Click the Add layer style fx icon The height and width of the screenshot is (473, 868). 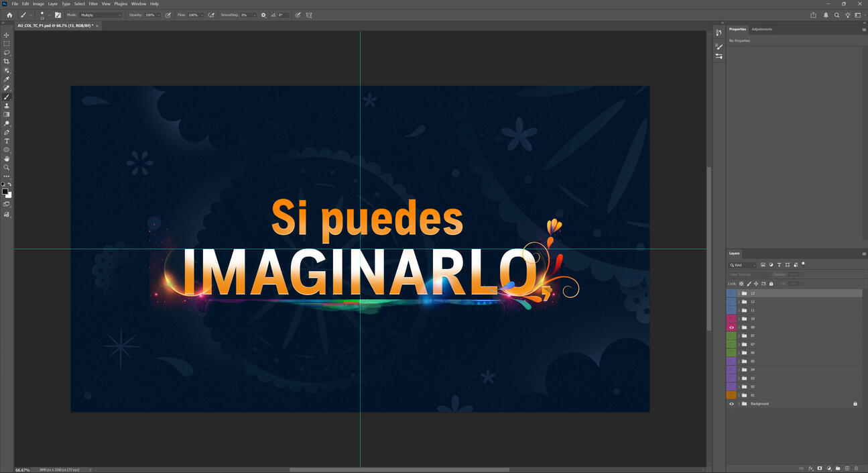[810, 468]
